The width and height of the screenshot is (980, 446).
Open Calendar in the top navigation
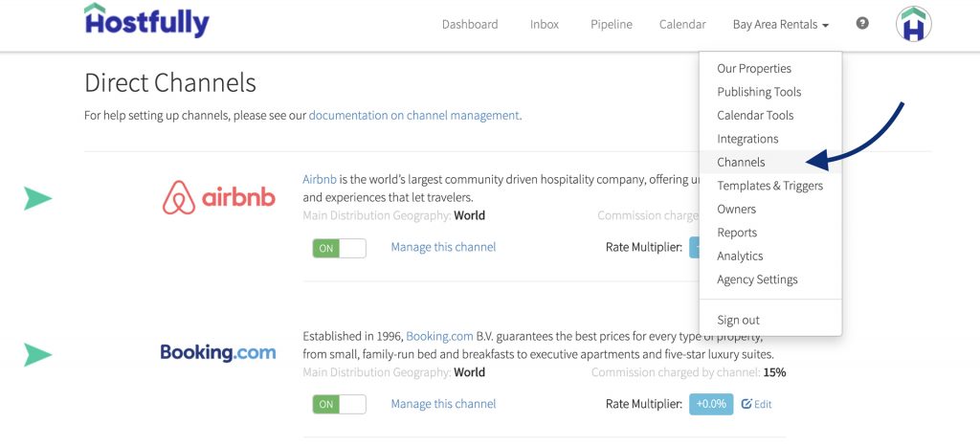coord(682,24)
